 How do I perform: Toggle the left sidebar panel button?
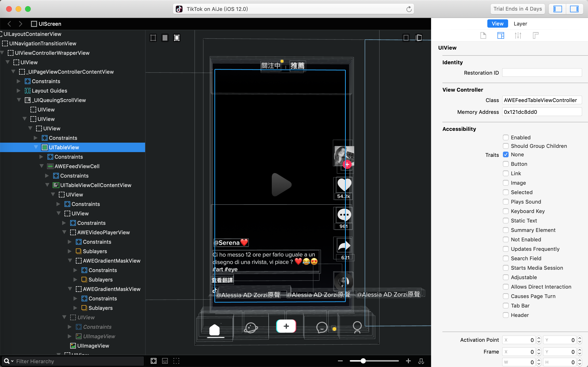558,9
